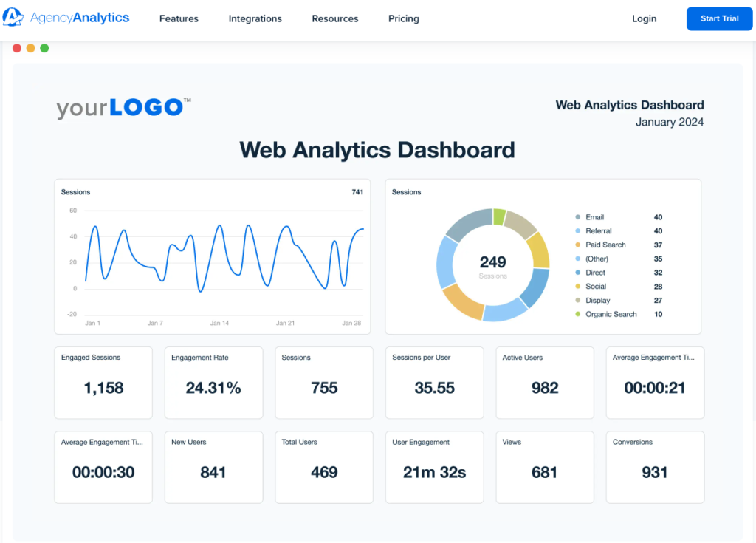This screenshot has width=756, height=543.
Task: Click the Email legend color dot
Action: tap(577, 217)
